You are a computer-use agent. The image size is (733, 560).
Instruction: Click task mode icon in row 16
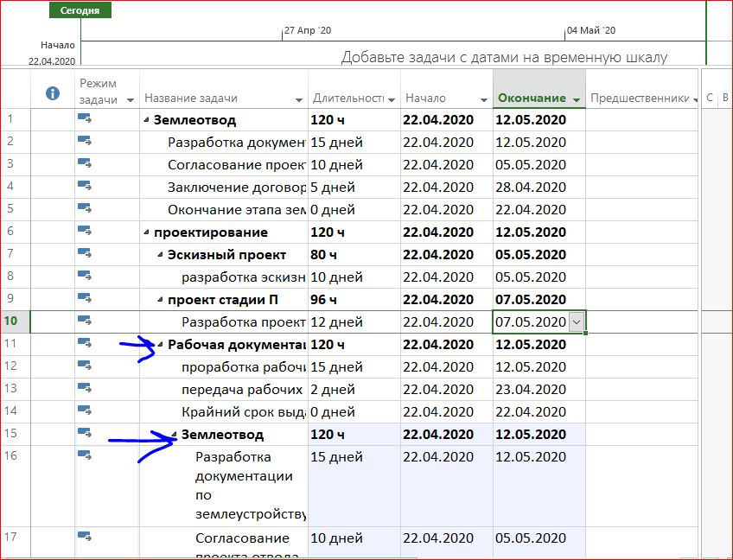click(x=85, y=455)
